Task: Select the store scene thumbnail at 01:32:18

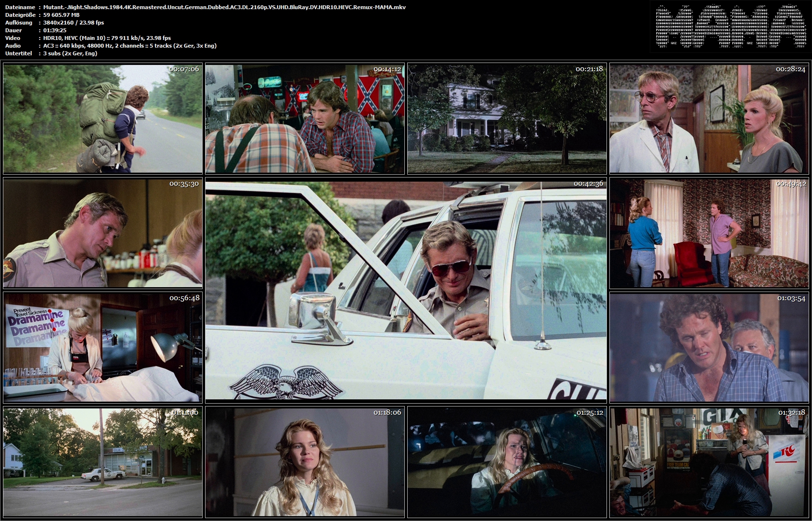Action: (709, 462)
